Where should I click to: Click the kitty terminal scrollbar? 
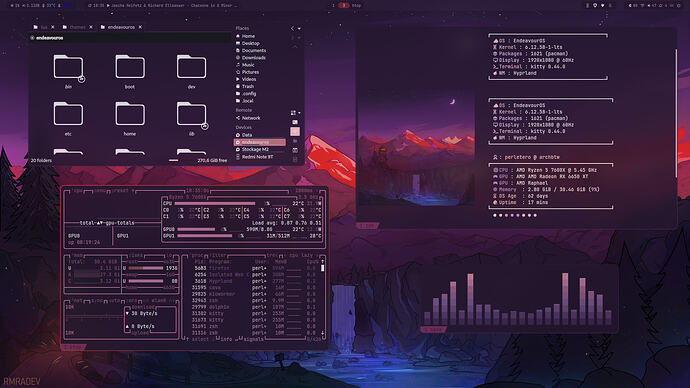coord(676,113)
